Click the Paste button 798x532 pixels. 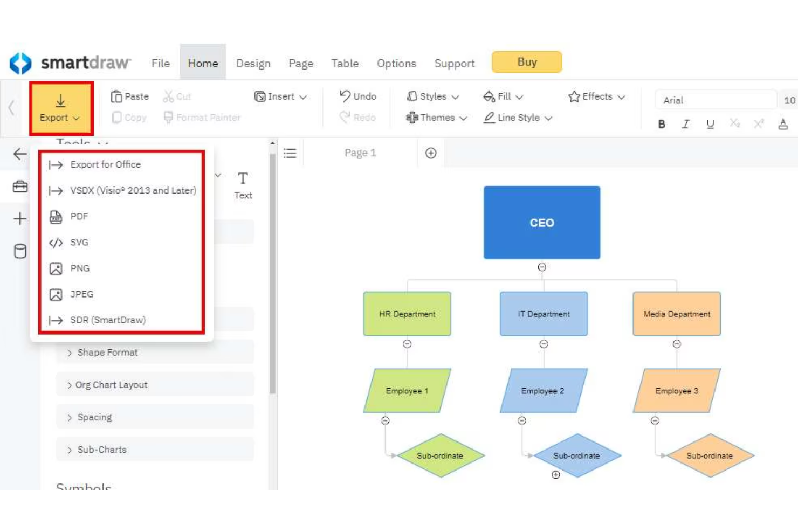tap(130, 96)
